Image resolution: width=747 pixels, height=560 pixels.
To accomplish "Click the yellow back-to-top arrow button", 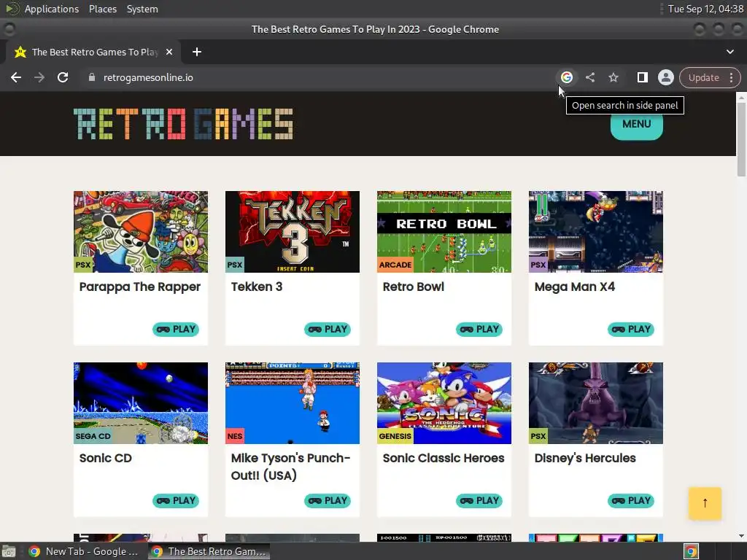I will pos(705,503).
